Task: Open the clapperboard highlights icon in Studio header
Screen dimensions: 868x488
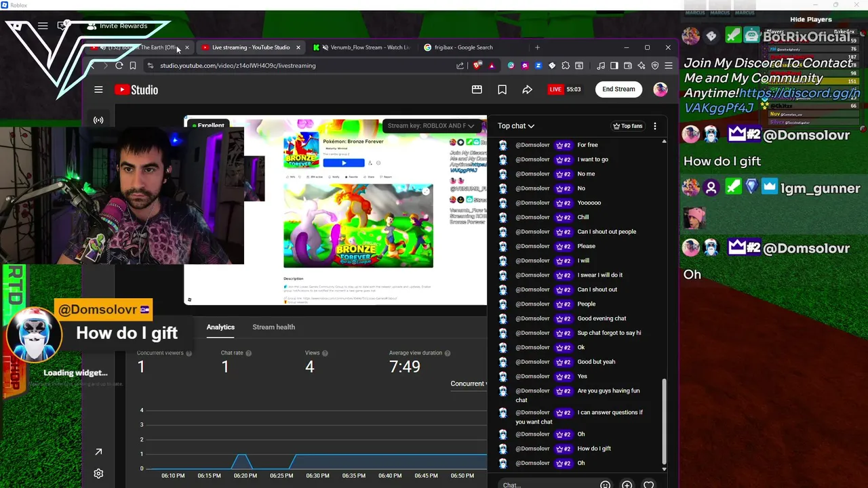Action: 477,89
